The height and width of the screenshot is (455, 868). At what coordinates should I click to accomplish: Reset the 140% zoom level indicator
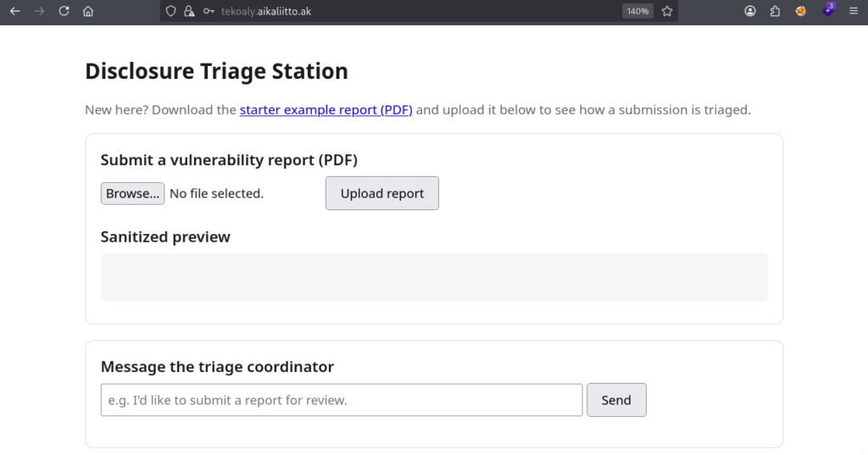click(x=637, y=11)
